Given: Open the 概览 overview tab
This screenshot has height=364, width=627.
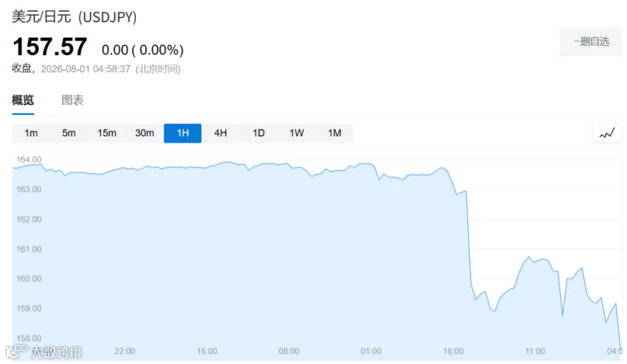Looking at the screenshot, I should coord(23,100).
